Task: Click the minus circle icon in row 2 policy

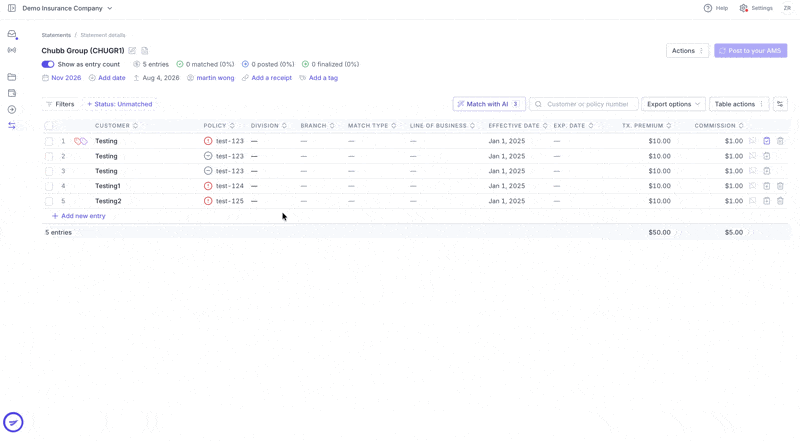Action: (208, 156)
